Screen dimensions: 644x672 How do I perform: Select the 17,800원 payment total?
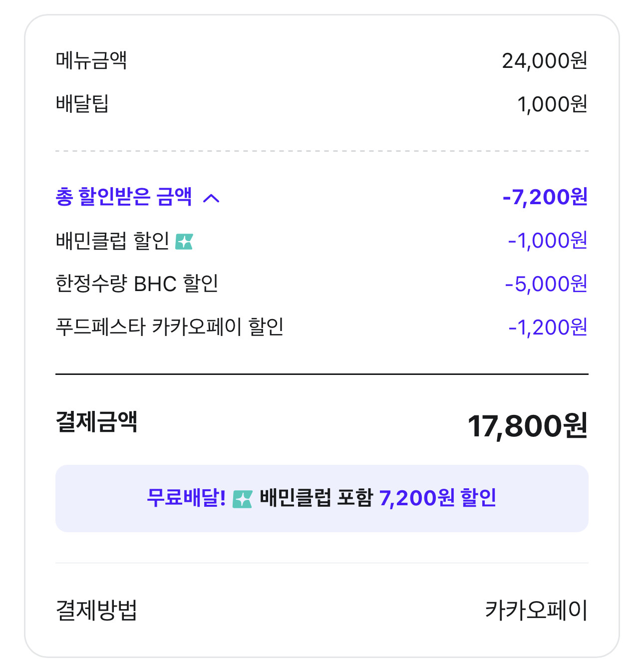[527, 426]
